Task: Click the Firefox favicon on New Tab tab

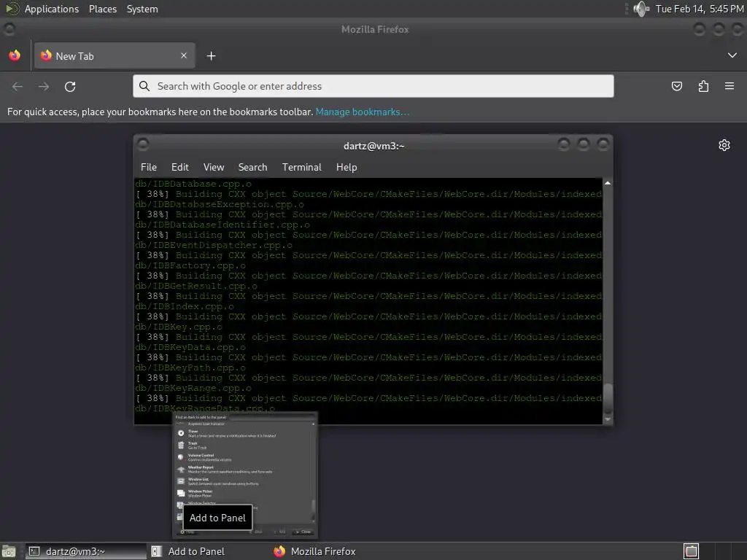Action: 46,55
